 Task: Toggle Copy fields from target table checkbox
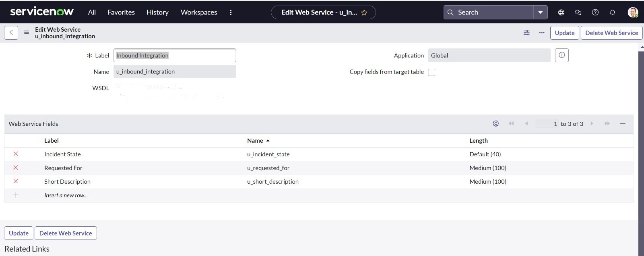click(431, 72)
